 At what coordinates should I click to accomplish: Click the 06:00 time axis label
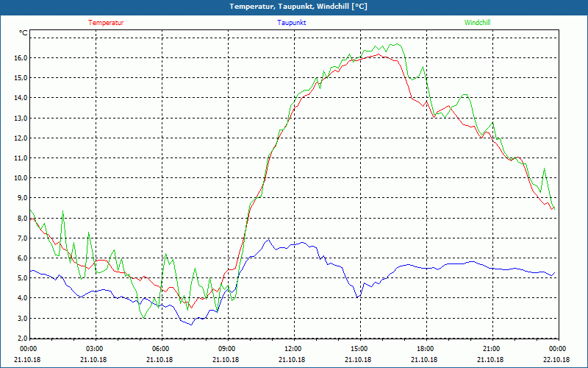pos(162,349)
